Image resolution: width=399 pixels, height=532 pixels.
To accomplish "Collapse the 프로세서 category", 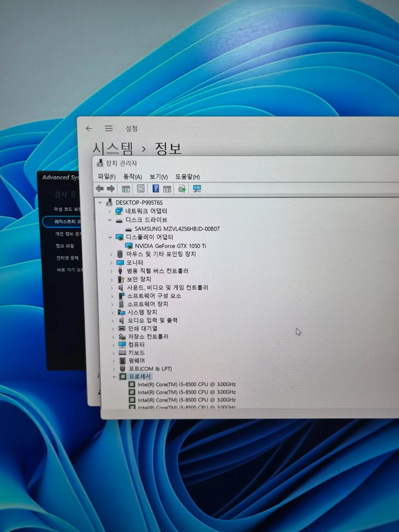I will 114,376.
